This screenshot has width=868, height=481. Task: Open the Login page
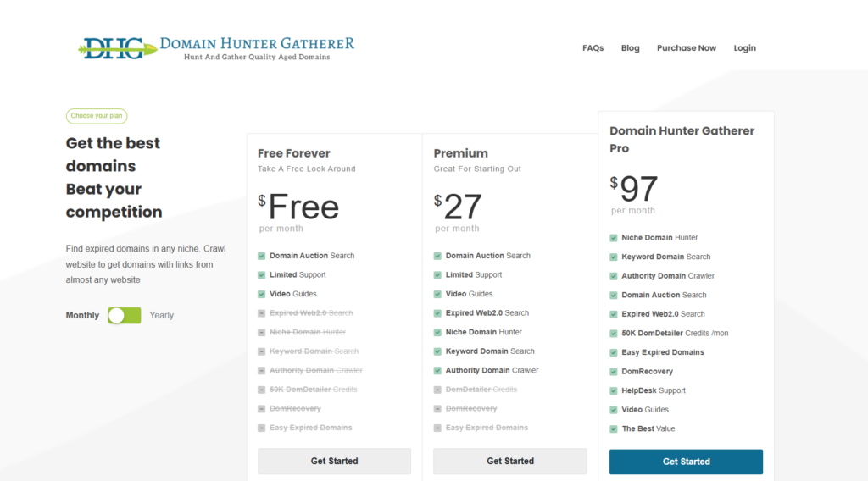pyautogui.click(x=744, y=48)
